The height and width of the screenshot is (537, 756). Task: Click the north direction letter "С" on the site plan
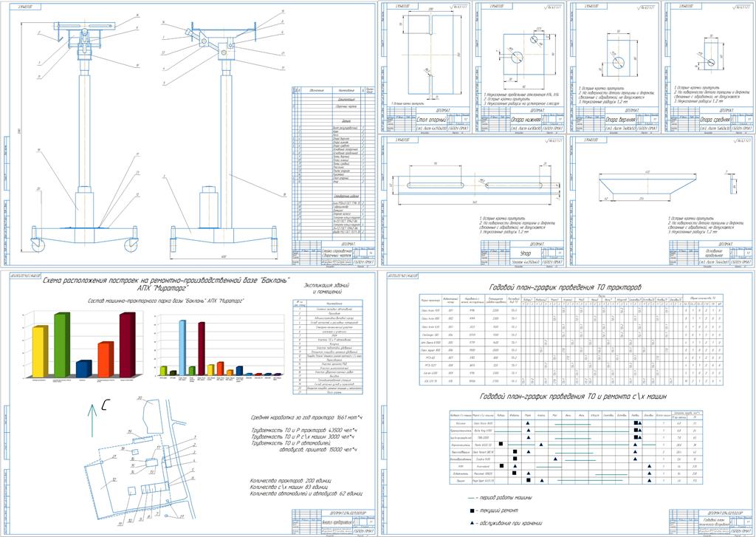(106, 406)
